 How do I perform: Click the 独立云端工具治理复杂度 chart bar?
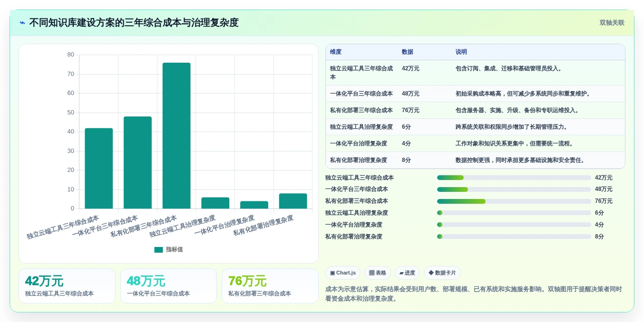215,203
